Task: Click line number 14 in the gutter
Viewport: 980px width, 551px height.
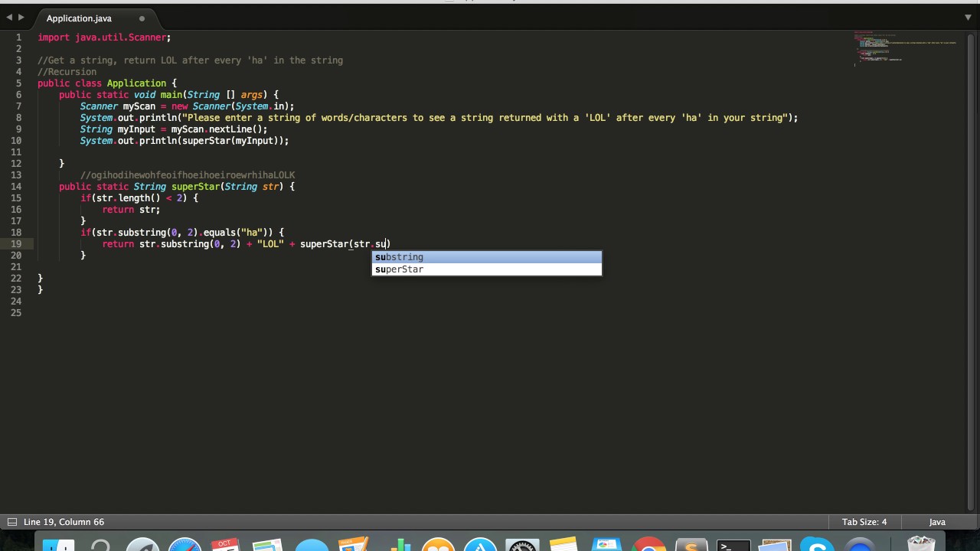Action: [x=16, y=187]
